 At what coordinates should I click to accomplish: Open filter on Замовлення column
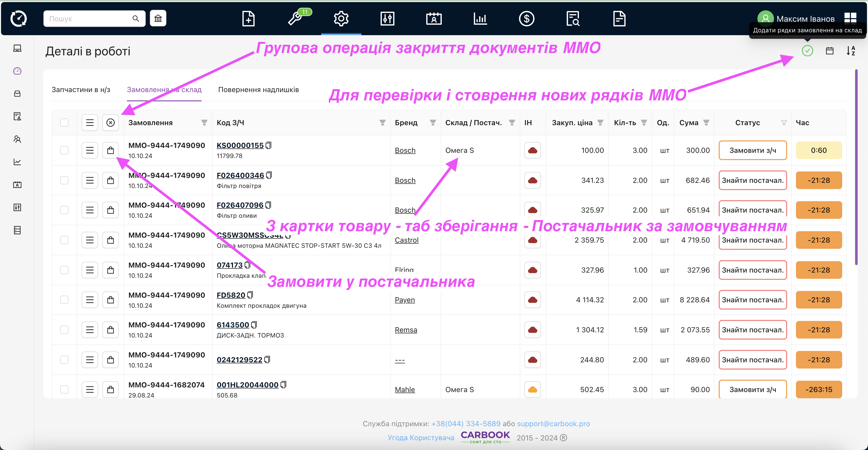204,122
